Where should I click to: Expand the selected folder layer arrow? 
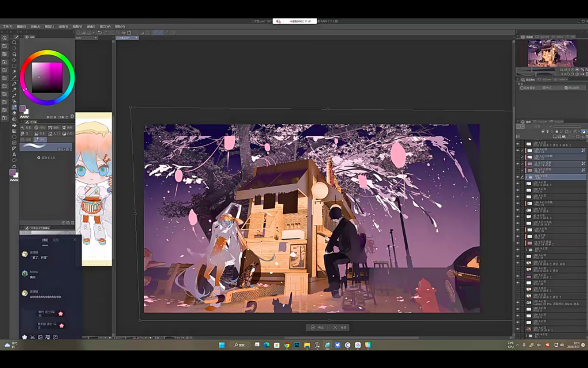[528, 178]
